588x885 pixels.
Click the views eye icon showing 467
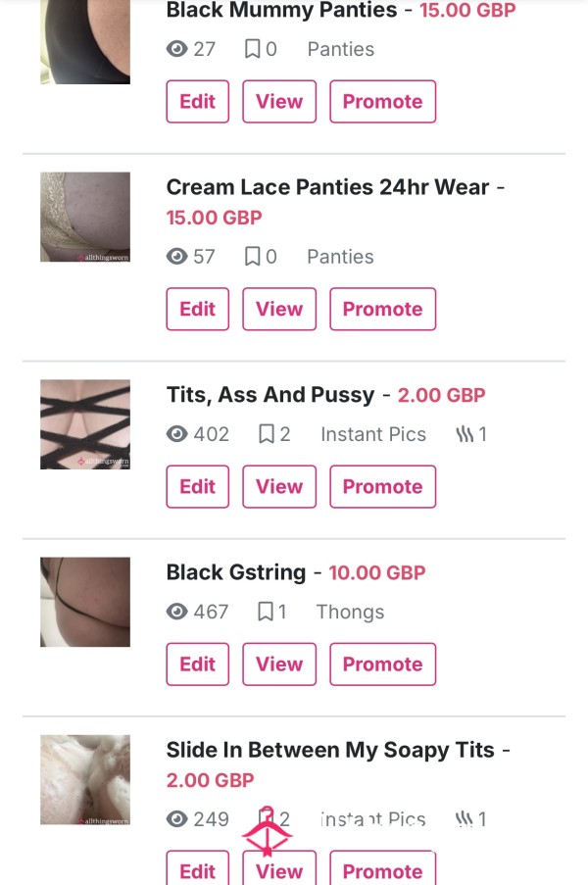176,612
